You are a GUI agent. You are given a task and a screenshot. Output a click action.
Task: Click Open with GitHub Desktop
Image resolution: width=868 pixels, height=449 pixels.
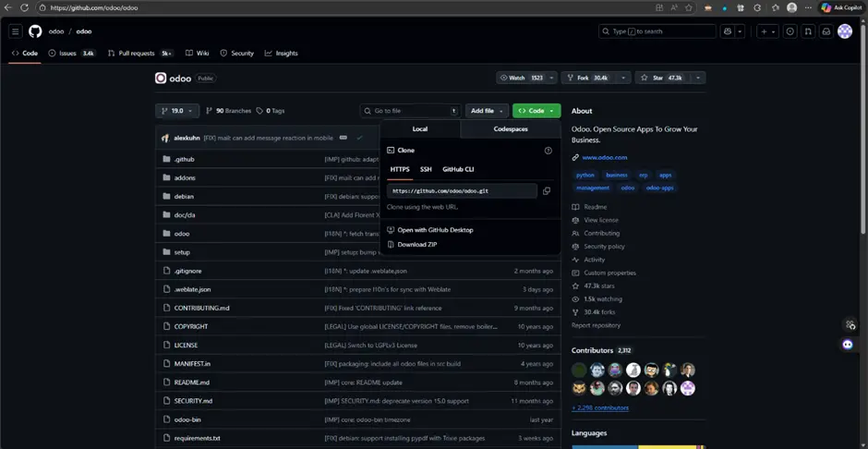[x=435, y=230]
